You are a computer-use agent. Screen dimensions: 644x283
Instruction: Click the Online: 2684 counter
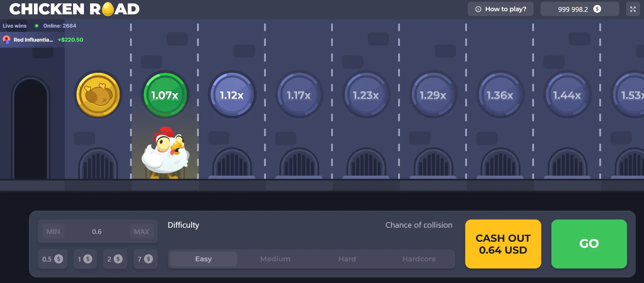[x=60, y=26]
